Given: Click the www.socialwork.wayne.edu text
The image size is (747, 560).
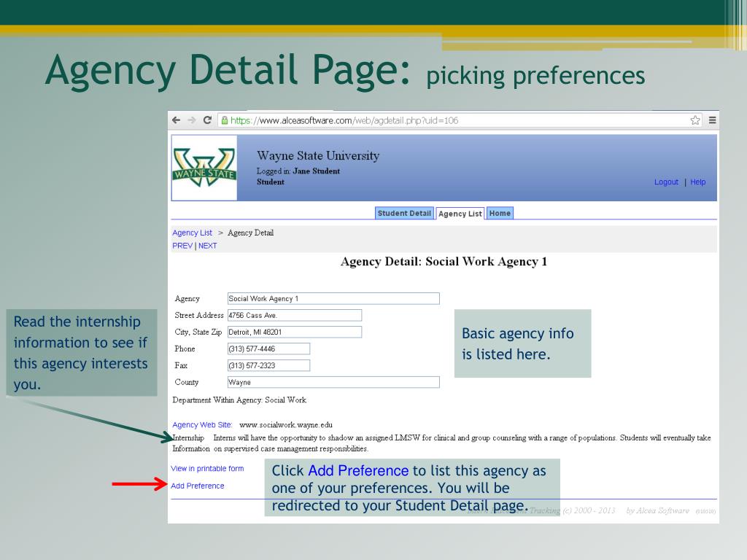Looking at the screenshot, I should pos(286,425).
